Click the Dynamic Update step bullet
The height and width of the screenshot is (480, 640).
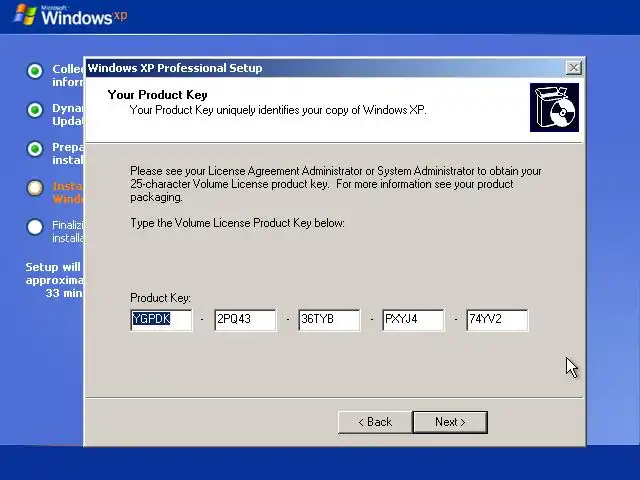click(x=35, y=110)
